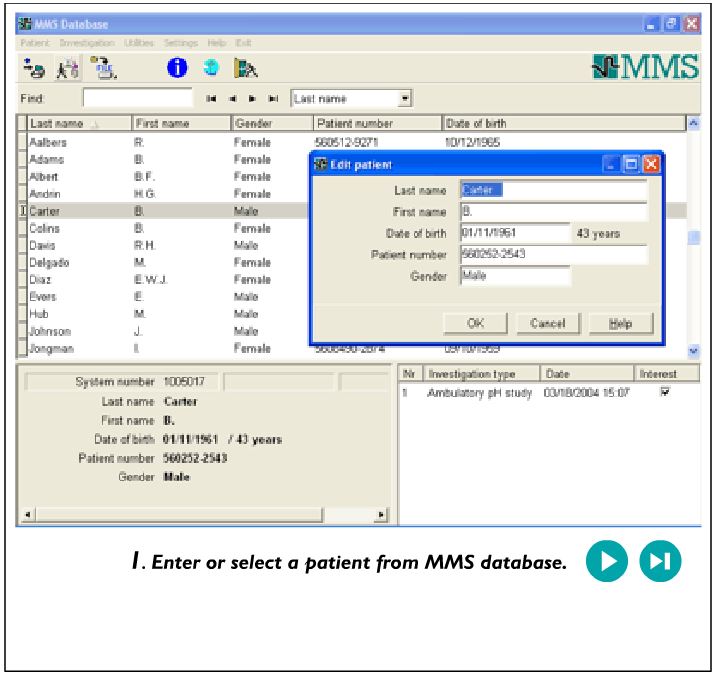Screen dimensions: 716x675
Task: Open the Utilities menu
Action: pos(139,43)
